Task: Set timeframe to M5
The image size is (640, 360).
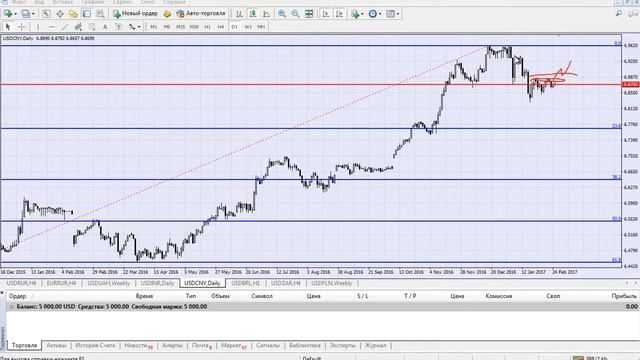Action: (167, 27)
